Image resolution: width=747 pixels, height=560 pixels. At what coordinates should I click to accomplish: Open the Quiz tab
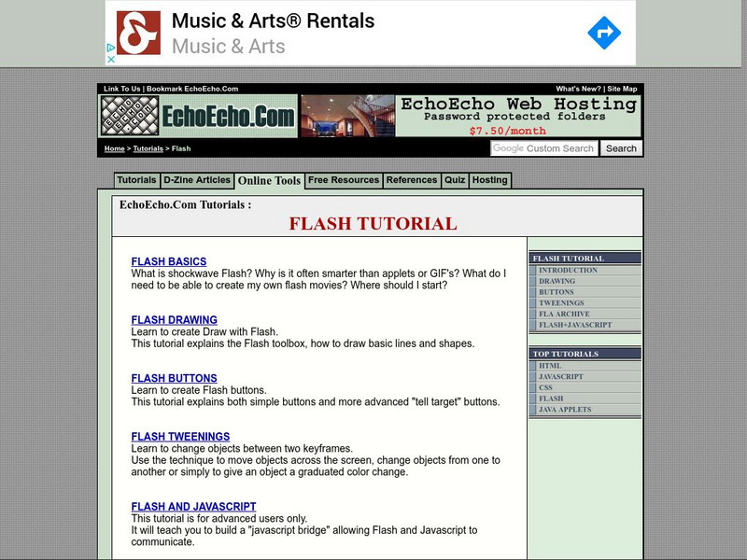point(456,180)
